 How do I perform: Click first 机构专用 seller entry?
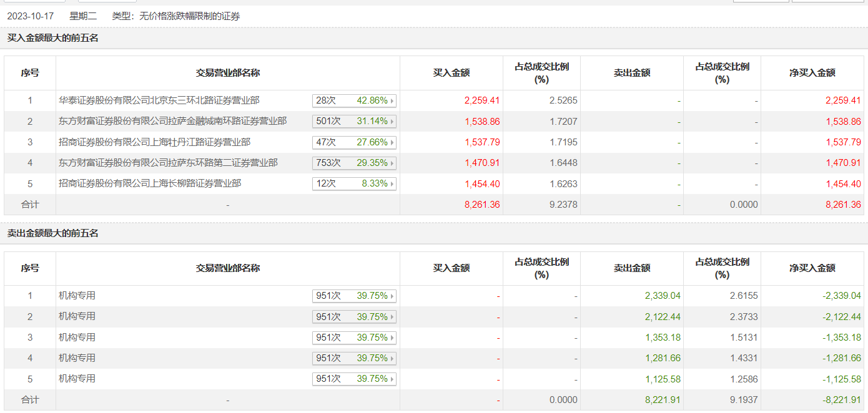(x=77, y=296)
